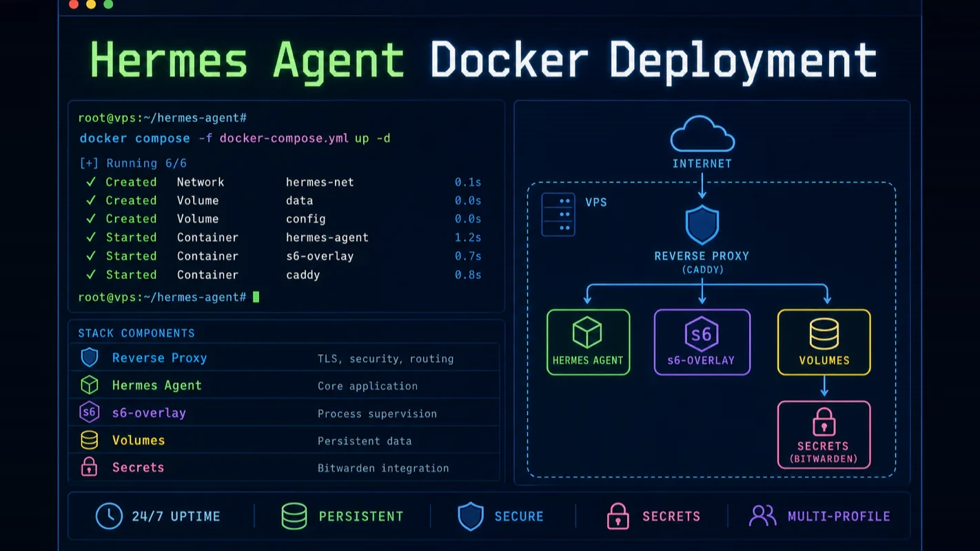Click 'Persistent data' description
This screenshot has width=980, height=551.
tap(364, 441)
